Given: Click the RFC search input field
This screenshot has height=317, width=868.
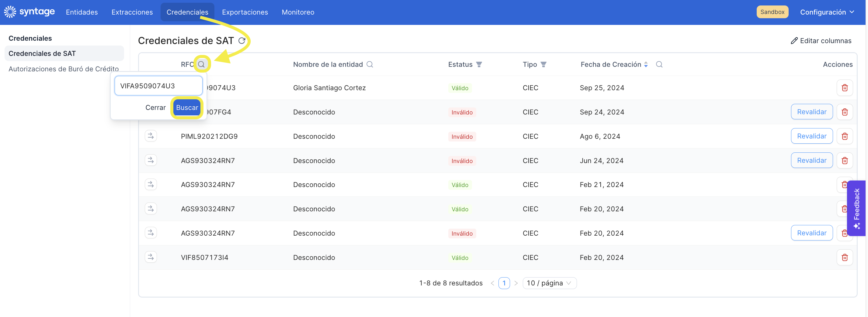Looking at the screenshot, I should coord(158,86).
